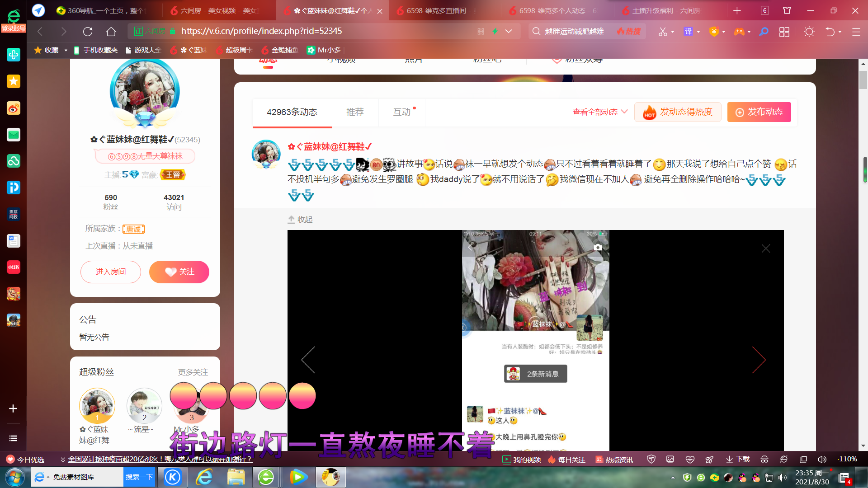Screen dimensions: 868x488
Task: Expand the address bar dropdown chevron
Action: (509, 31)
